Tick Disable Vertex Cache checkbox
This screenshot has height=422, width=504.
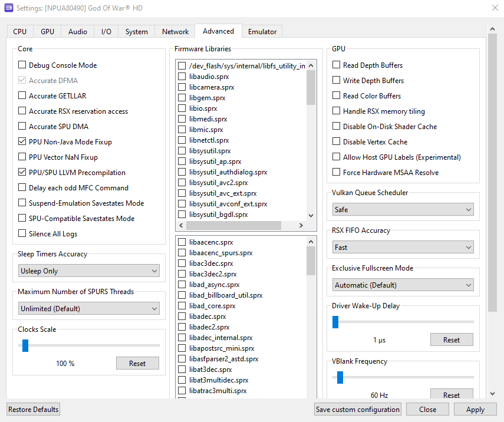[x=337, y=142]
